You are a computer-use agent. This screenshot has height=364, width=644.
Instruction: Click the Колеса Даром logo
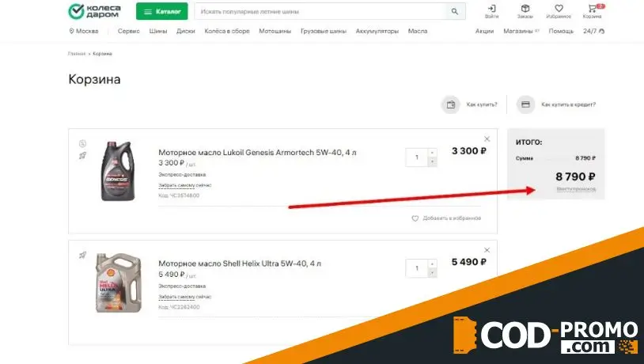(94, 12)
